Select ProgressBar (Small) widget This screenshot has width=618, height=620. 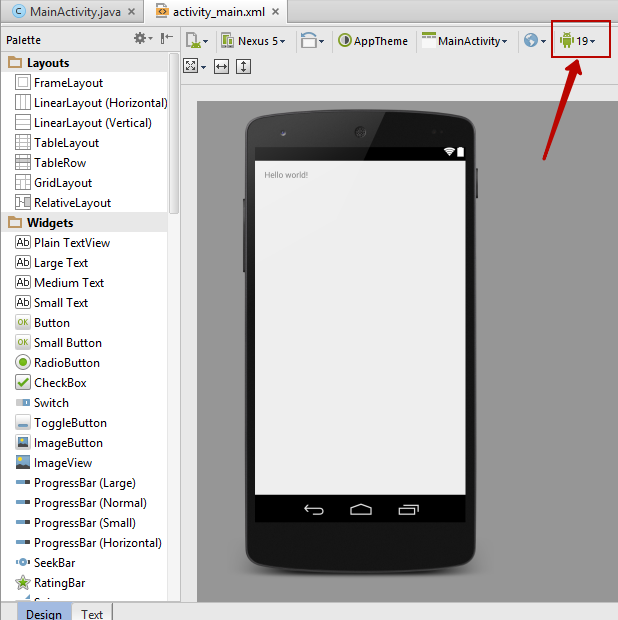(85, 523)
